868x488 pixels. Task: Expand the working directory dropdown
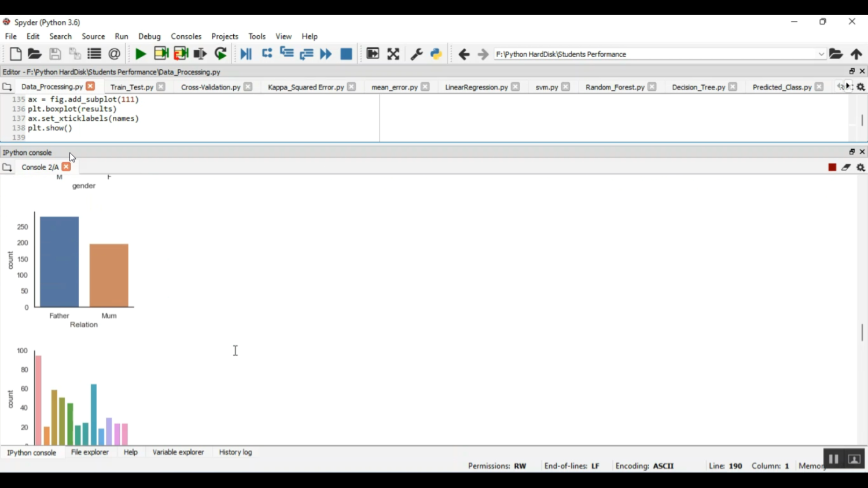pos(821,54)
